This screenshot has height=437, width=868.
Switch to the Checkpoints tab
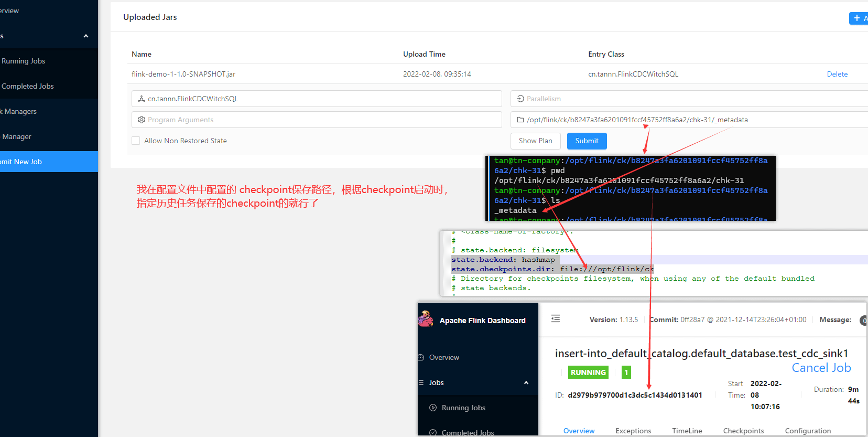(743, 431)
